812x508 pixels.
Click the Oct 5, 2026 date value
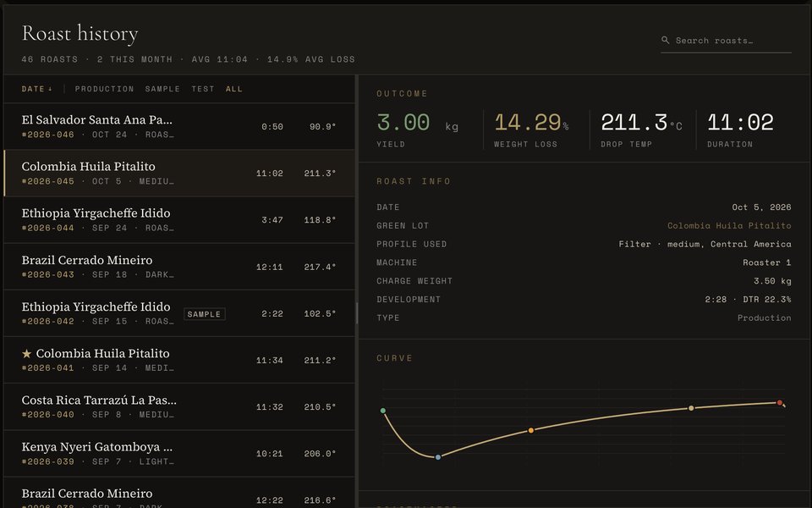coord(761,207)
